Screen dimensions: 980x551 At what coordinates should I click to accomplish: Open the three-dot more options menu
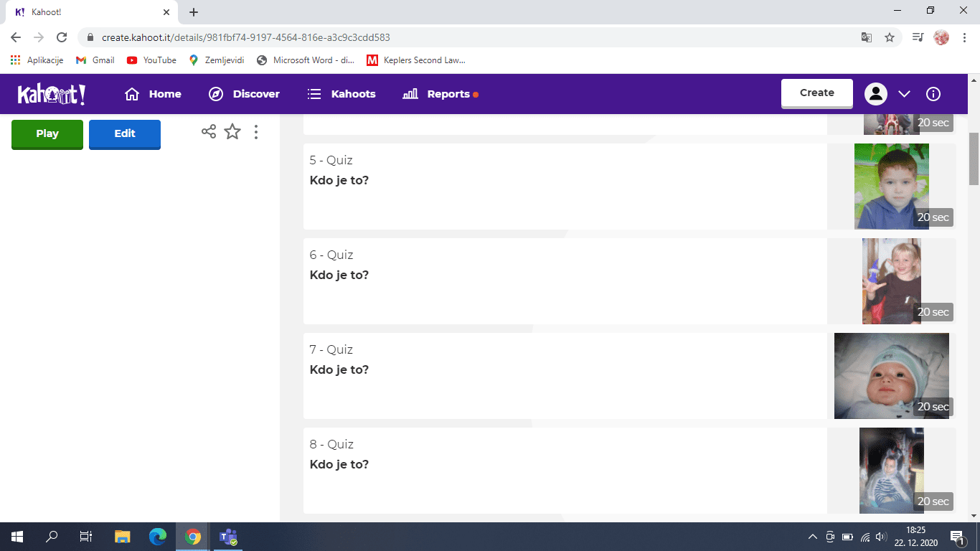tap(256, 132)
